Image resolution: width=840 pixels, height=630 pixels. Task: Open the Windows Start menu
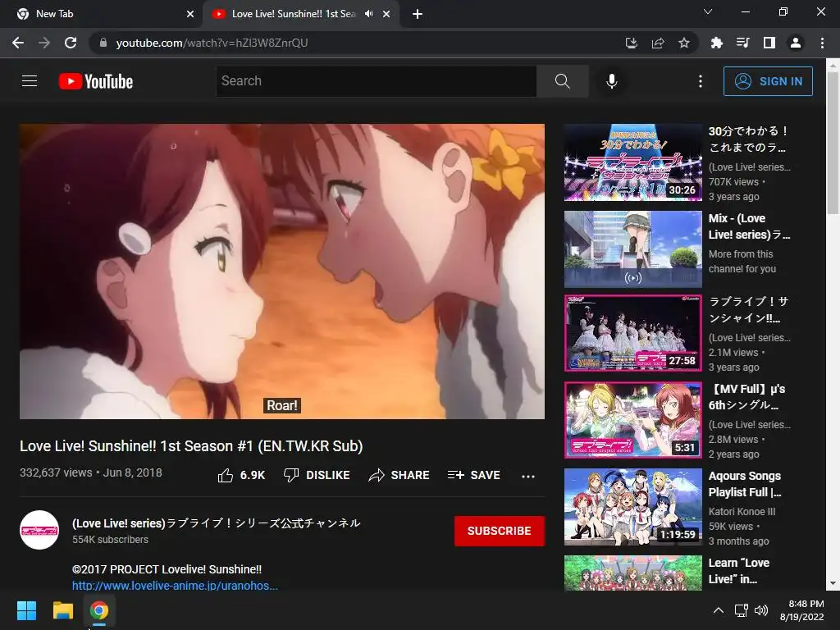pos(26,610)
